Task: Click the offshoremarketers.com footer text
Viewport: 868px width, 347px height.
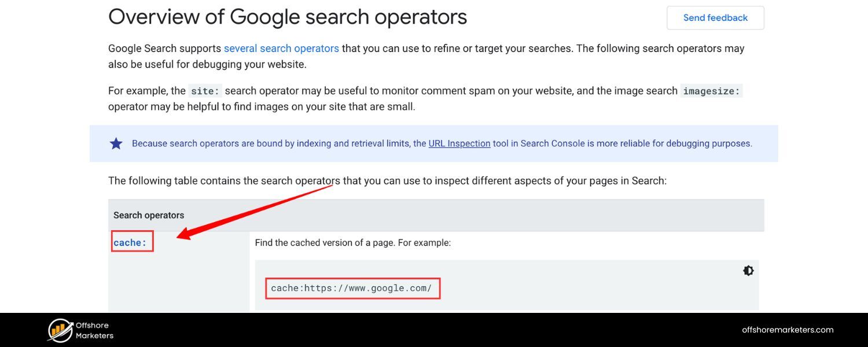Action: [788, 330]
